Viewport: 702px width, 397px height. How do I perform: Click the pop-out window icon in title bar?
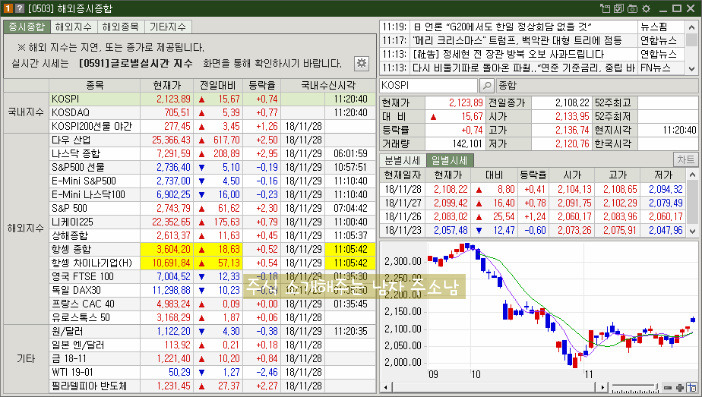(x=605, y=9)
